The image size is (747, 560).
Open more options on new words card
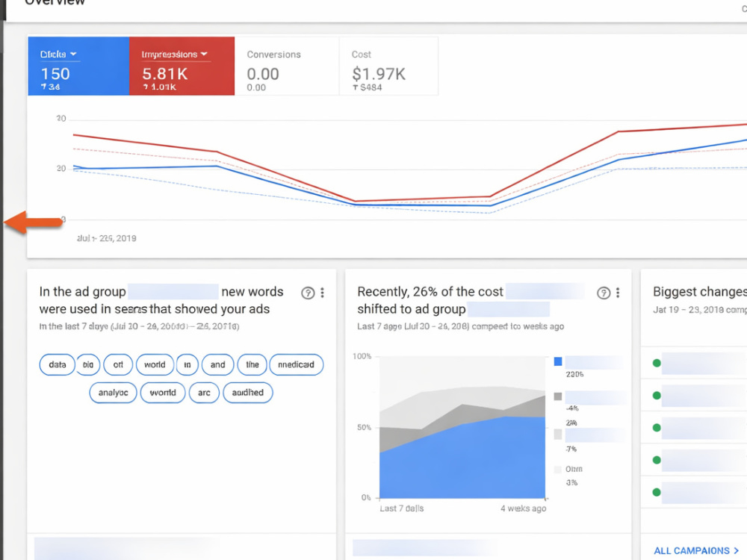(323, 293)
